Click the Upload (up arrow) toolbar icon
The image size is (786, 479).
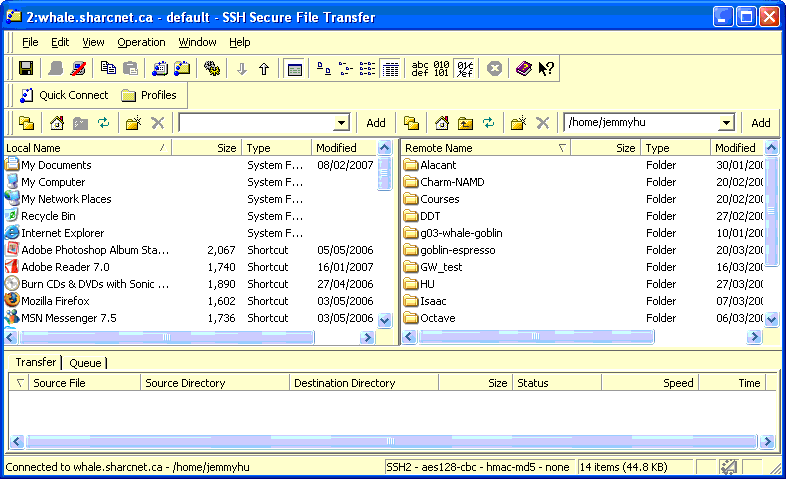(264, 69)
